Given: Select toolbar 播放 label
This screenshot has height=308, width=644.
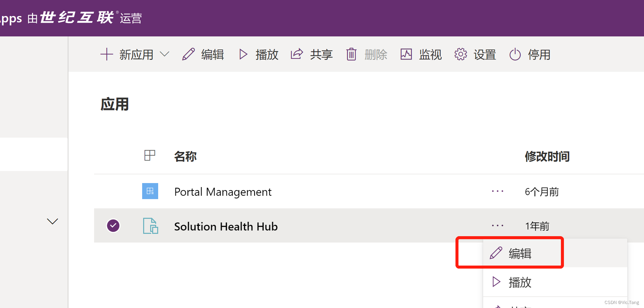Looking at the screenshot, I should click(x=267, y=54).
